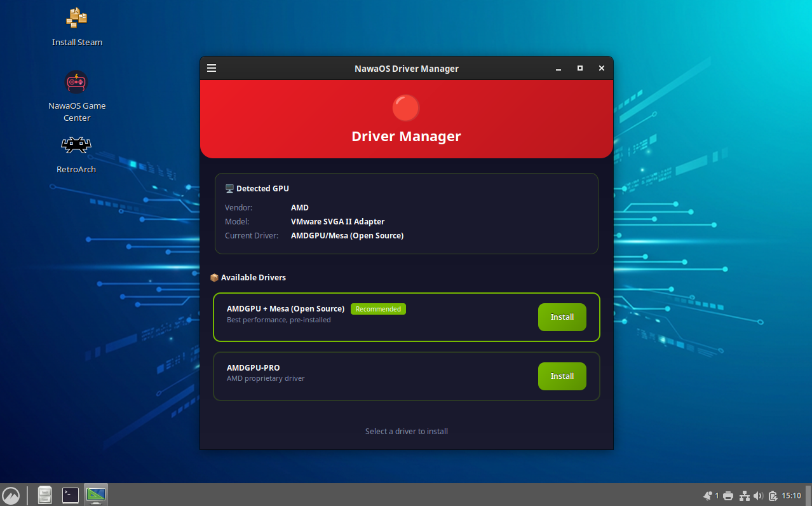This screenshot has width=812, height=506.
Task: Mute audio via the volume tray icon
Action: (759, 495)
